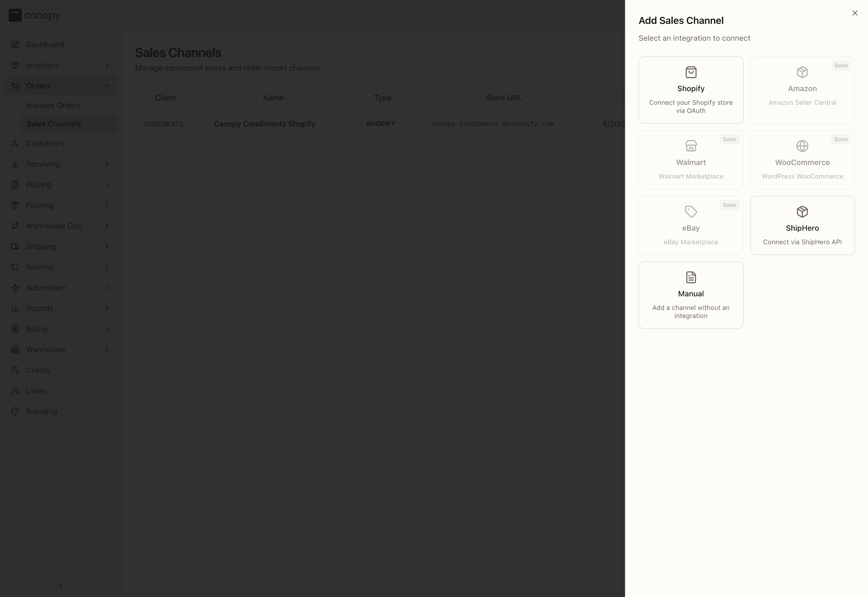Choose Shopify title in integration card
The image size is (868, 597).
690,89
